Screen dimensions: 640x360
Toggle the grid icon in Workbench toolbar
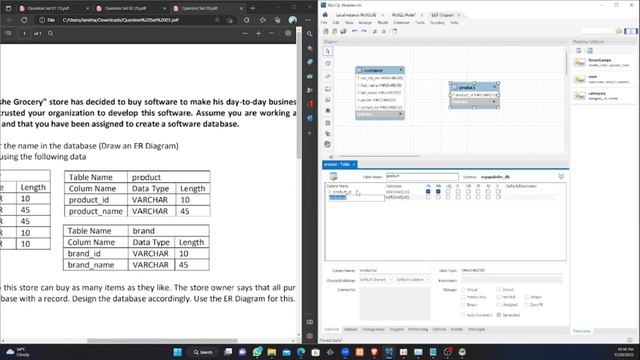tap(384, 31)
